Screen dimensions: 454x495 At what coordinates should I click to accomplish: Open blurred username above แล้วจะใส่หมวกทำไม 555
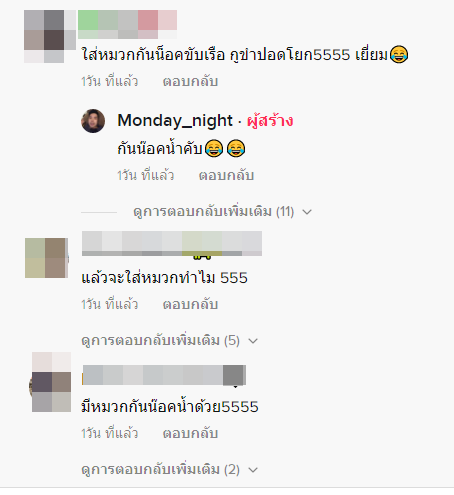[x=172, y=244]
